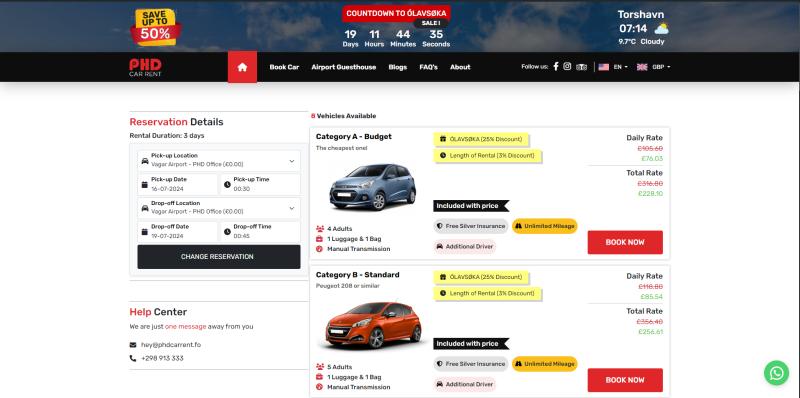Click the US flag language icon
Screen dimensions: 800x398
pyautogui.click(x=604, y=67)
